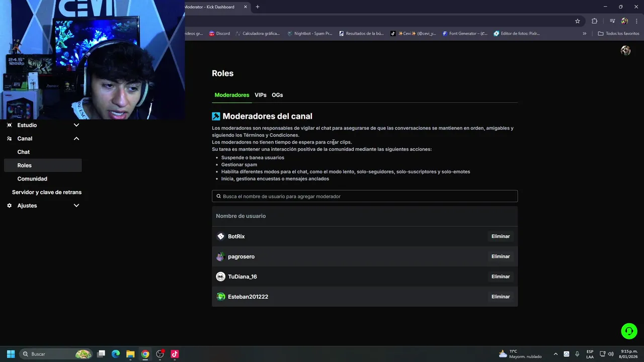Click the Windows taskbar search box
644x362 pixels.
tap(56, 354)
